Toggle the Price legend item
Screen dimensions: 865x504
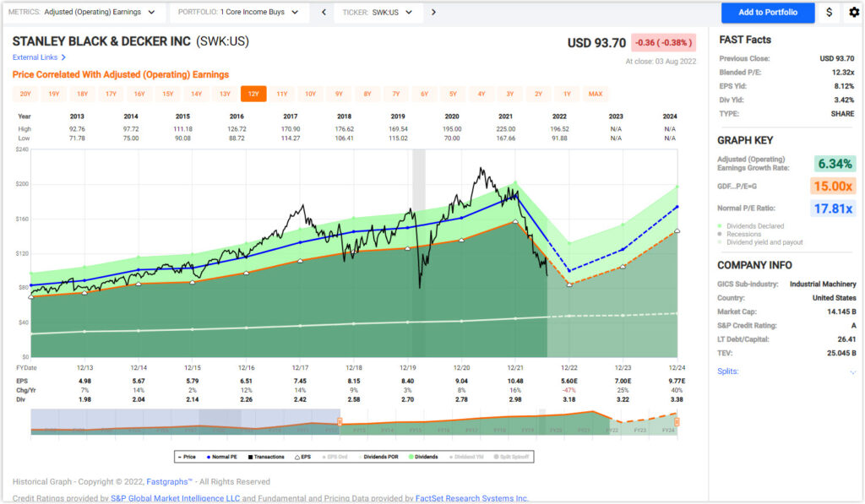click(187, 457)
